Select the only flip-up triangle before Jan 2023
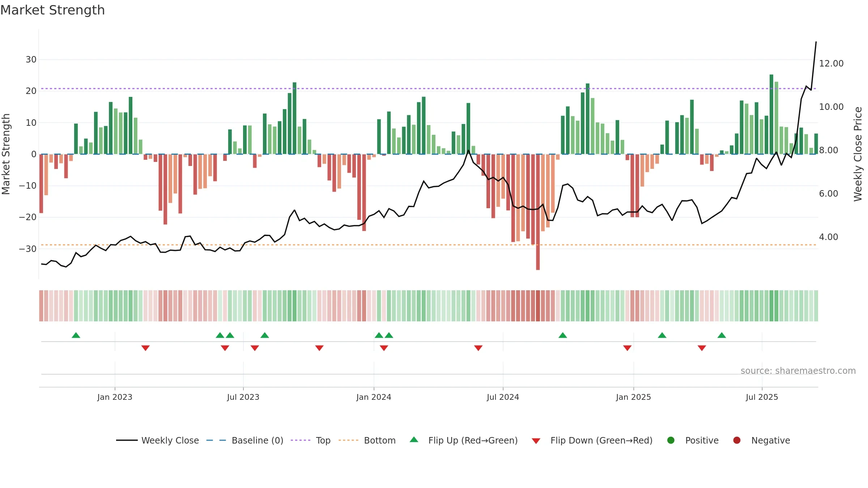 76,335
